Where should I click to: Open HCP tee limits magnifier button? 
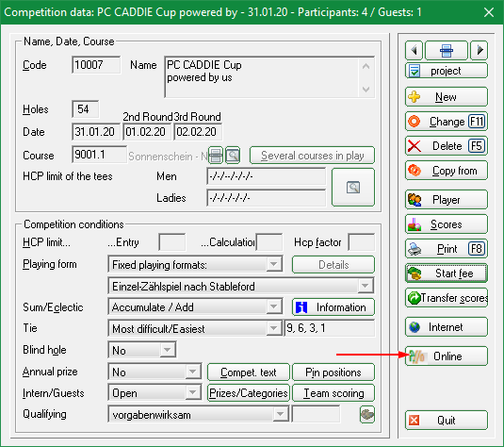point(353,187)
